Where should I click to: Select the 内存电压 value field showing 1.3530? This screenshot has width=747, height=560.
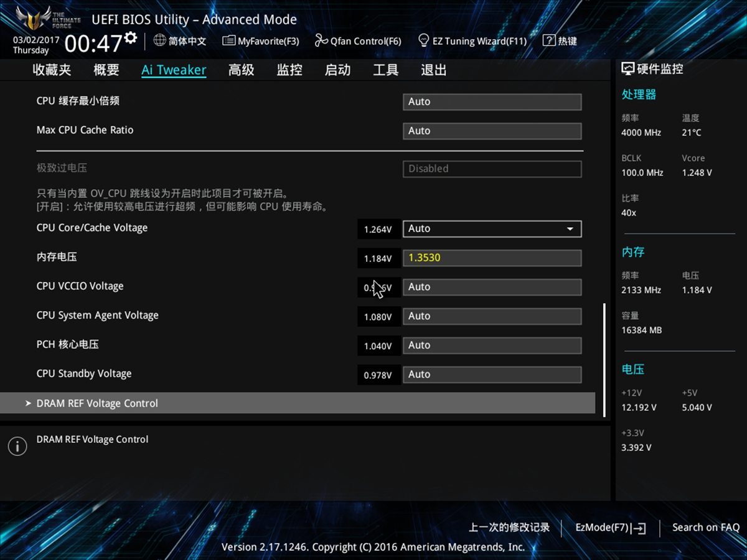click(492, 258)
